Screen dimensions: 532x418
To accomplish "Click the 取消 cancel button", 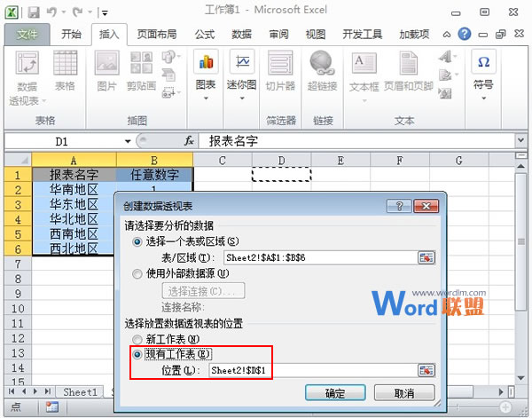I will pos(403,393).
